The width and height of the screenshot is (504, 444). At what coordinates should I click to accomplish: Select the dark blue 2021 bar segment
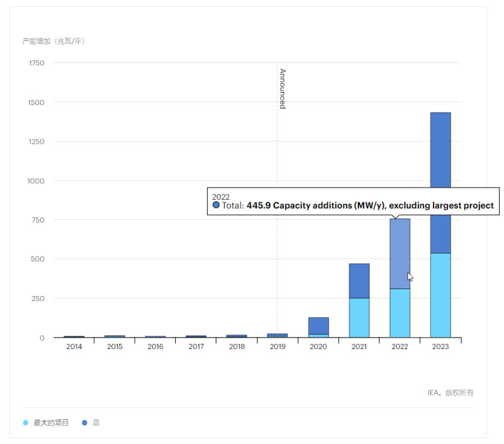tap(359, 281)
